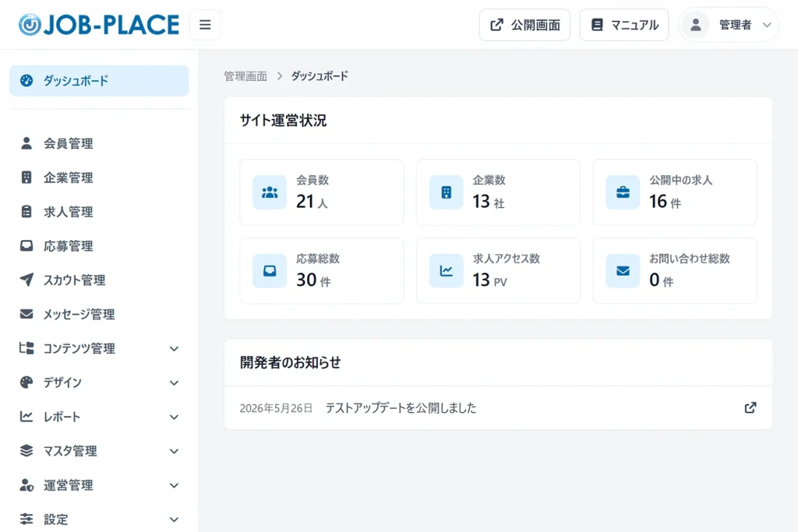The width and height of the screenshot is (798, 532).
Task: Click the 企業数 building icon
Action: 447,192
